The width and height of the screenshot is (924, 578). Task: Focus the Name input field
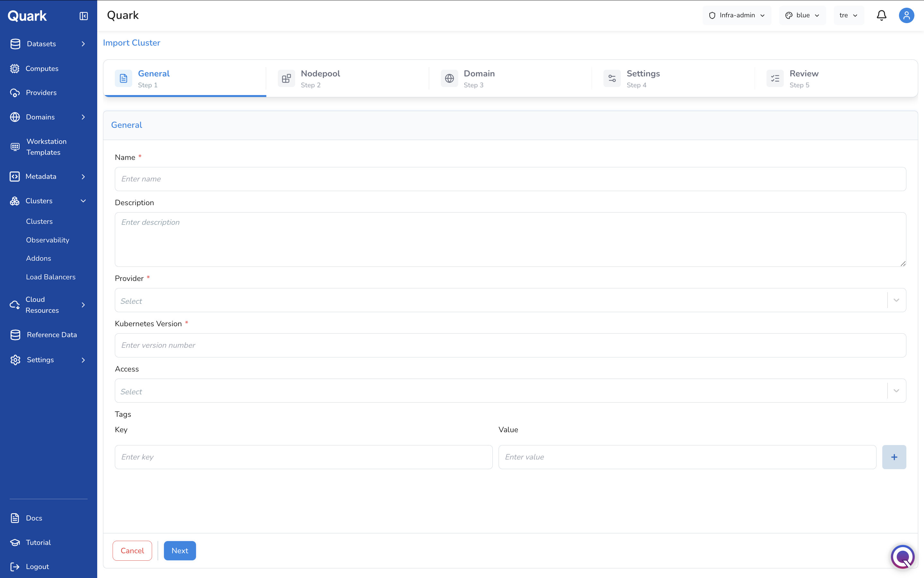(510, 179)
